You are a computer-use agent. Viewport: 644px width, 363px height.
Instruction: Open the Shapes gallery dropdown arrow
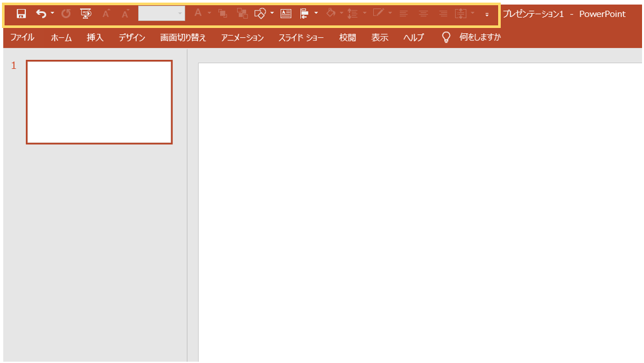click(272, 14)
